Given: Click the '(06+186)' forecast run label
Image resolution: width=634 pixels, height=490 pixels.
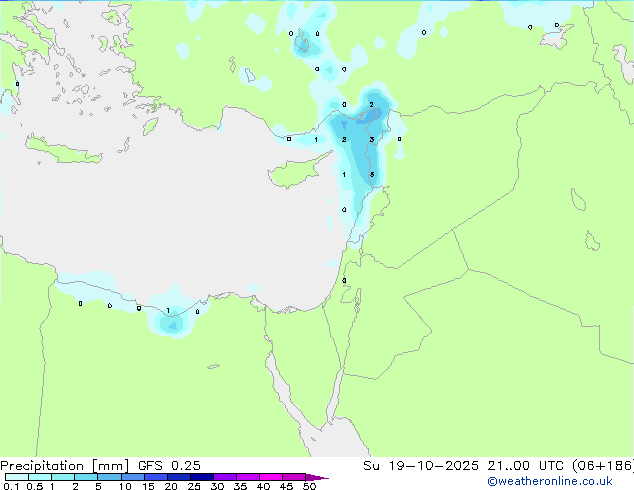Looking at the screenshot, I should pyautogui.click(x=603, y=466).
